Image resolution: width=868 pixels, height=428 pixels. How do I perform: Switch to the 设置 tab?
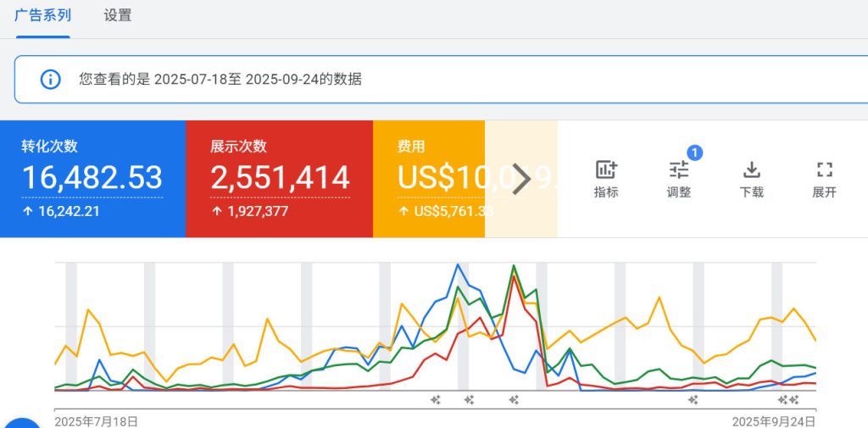(x=118, y=16)
